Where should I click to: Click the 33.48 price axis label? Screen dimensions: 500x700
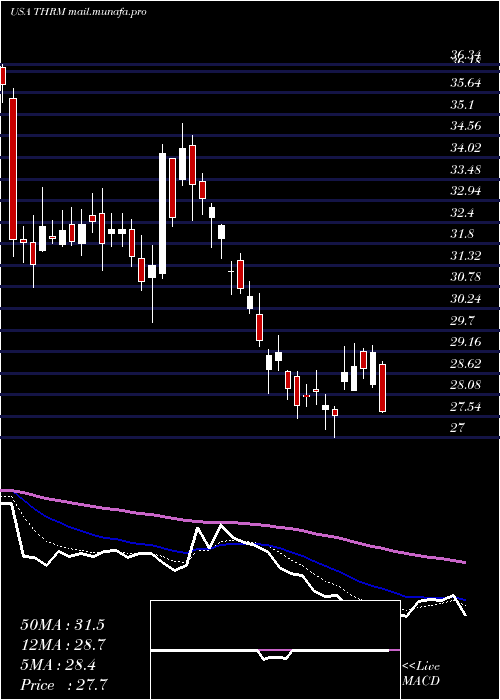click(x=466, y=169)
